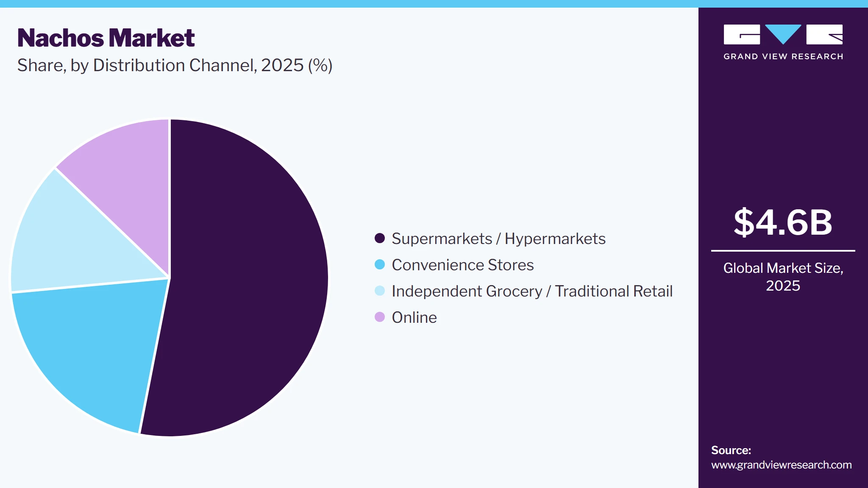Click the Nachos Market title
Image resolution: width=868 pixels, height=488 pixels.
tap(106, 38)
